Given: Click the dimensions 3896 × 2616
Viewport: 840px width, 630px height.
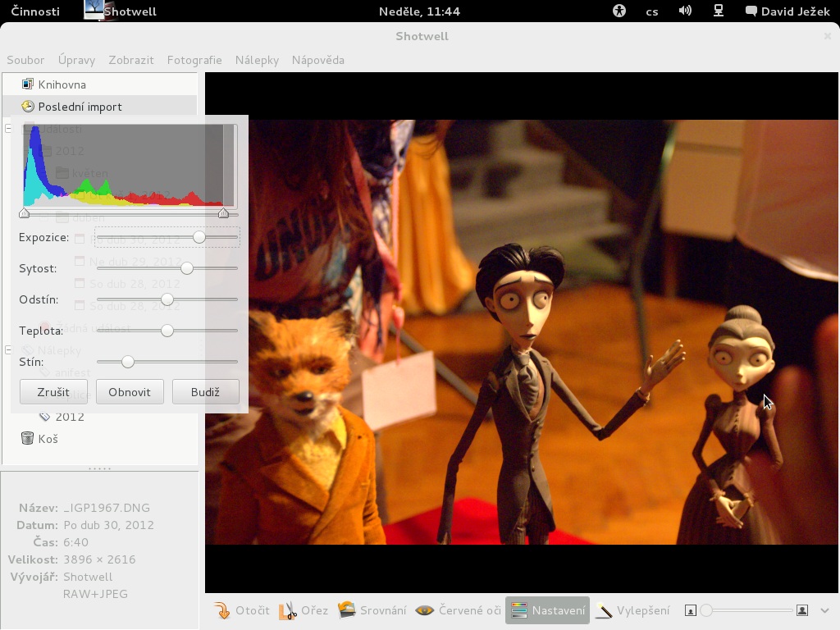Looking at the screenshot, I should click(x=99, y=559).
